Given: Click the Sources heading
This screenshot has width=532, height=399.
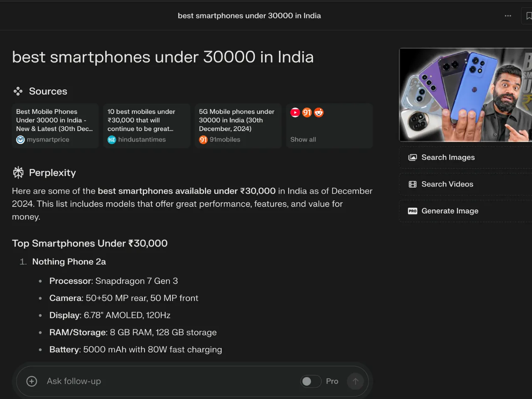Looking at the screenshot, I should point(48,91).
